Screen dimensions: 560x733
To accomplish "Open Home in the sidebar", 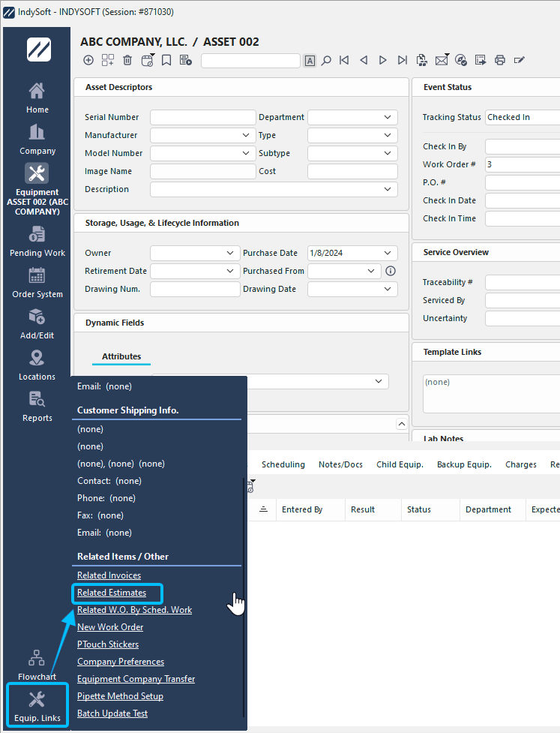I will click(x=37, y=98).
